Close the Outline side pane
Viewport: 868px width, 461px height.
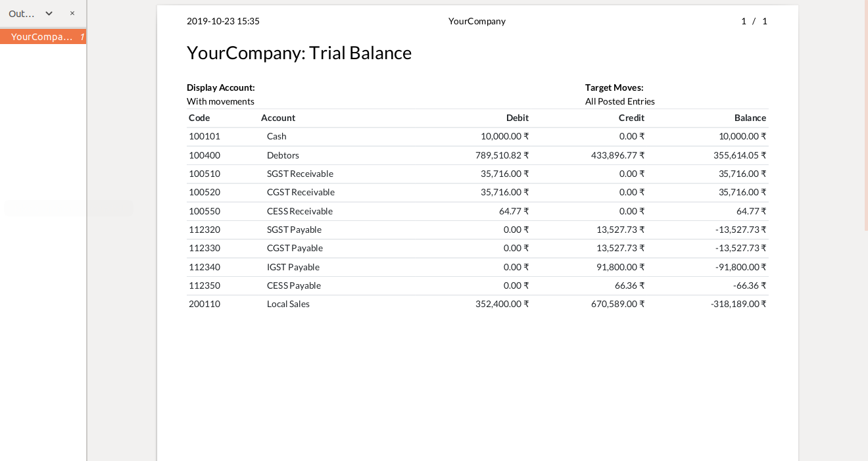coord(72,13)
